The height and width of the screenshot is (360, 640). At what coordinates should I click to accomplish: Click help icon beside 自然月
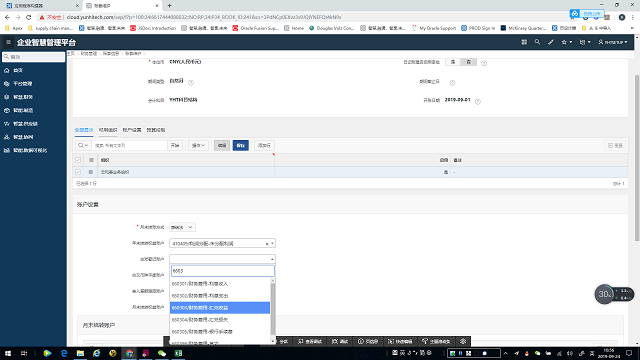point(191,82)
